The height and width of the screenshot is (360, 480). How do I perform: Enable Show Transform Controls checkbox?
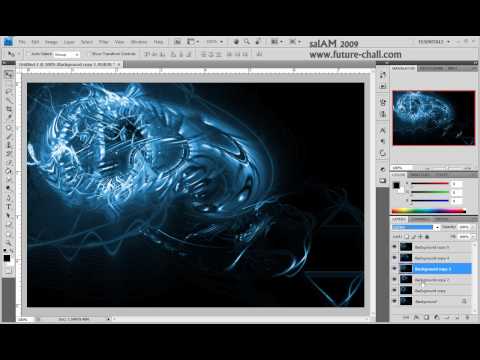[x=89, y=54]
